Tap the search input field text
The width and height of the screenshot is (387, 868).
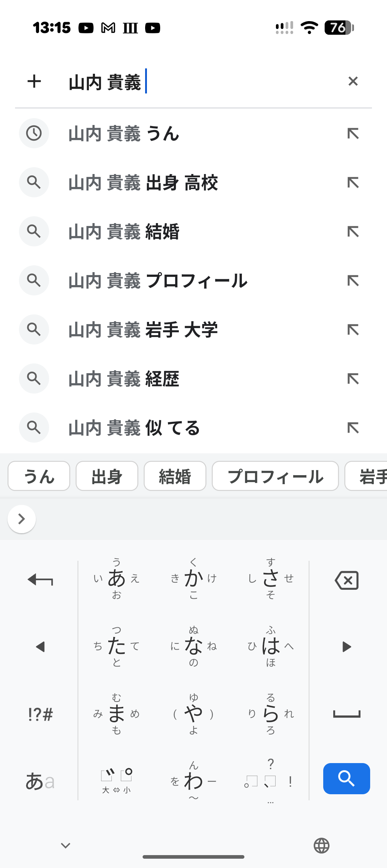click(105, 82)
